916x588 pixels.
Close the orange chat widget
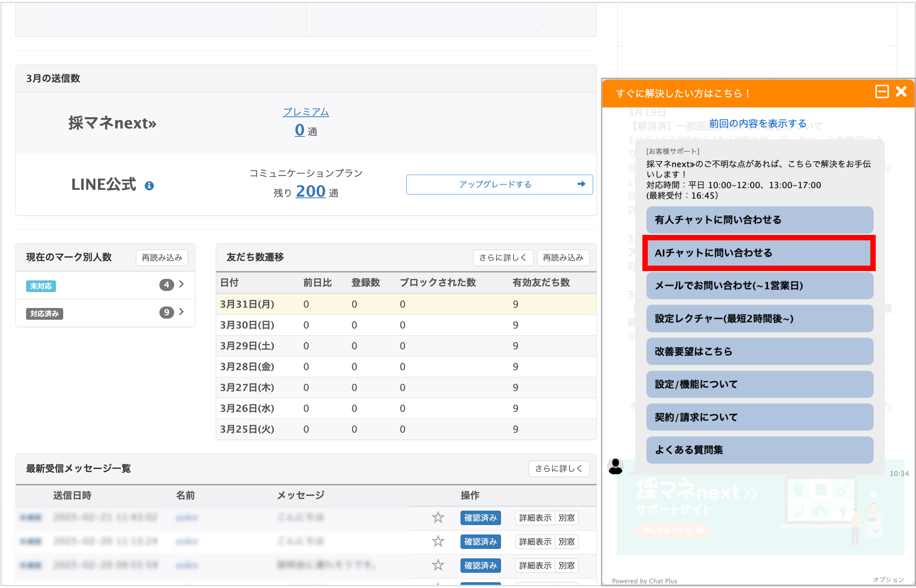[x=901, y=92]
